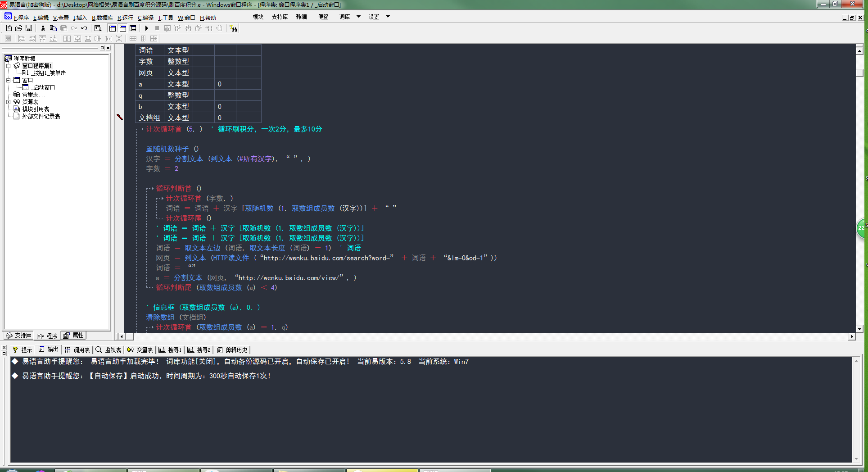
Task: Open the V.查看 menu
Action: (x=61, y=18)
